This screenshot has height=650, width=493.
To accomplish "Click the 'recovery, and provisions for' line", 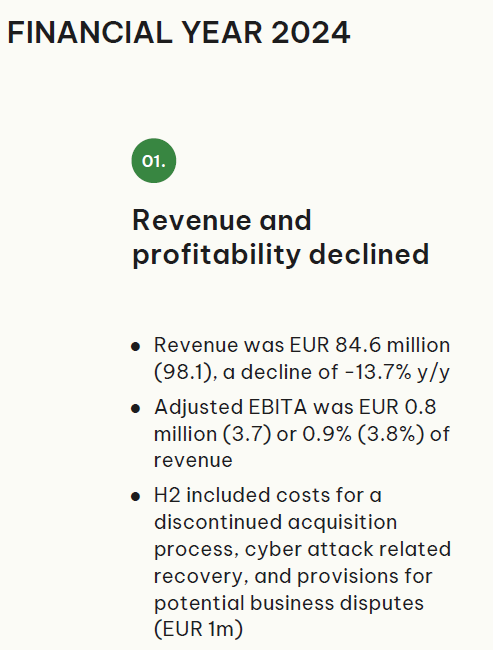I will [293, 577].
